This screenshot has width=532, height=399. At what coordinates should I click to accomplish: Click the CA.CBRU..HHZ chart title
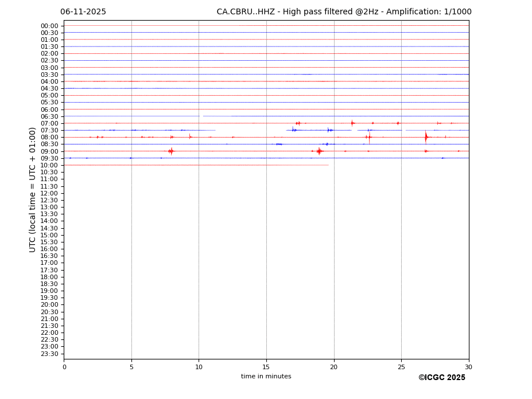pyautogui.click(x=344, y=12)
